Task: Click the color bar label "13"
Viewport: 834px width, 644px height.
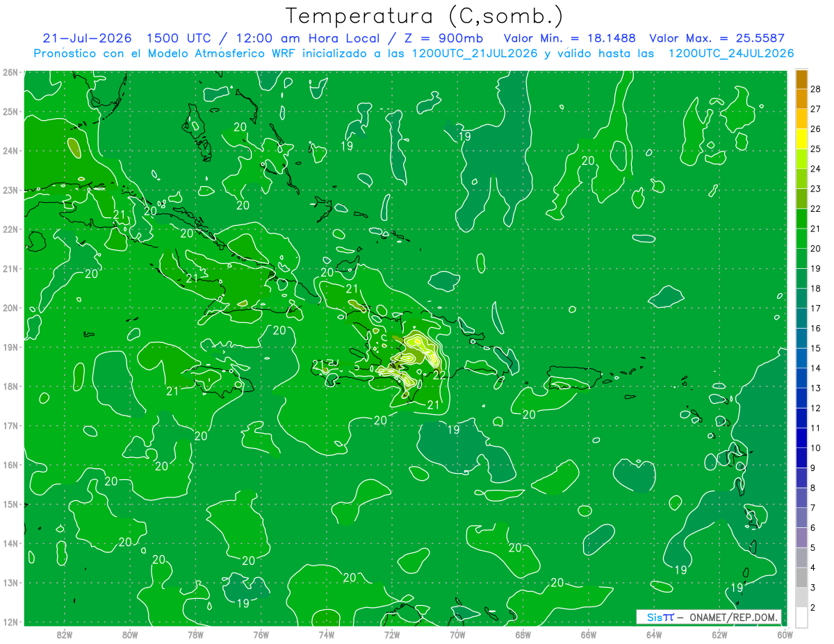Action: tap(816, 388)
